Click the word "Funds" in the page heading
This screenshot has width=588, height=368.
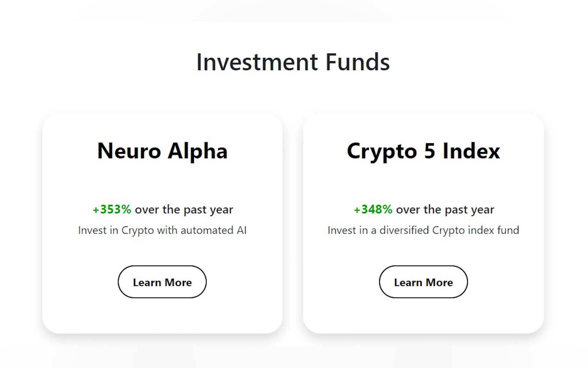pyautogui.click(x=358, y=63)
